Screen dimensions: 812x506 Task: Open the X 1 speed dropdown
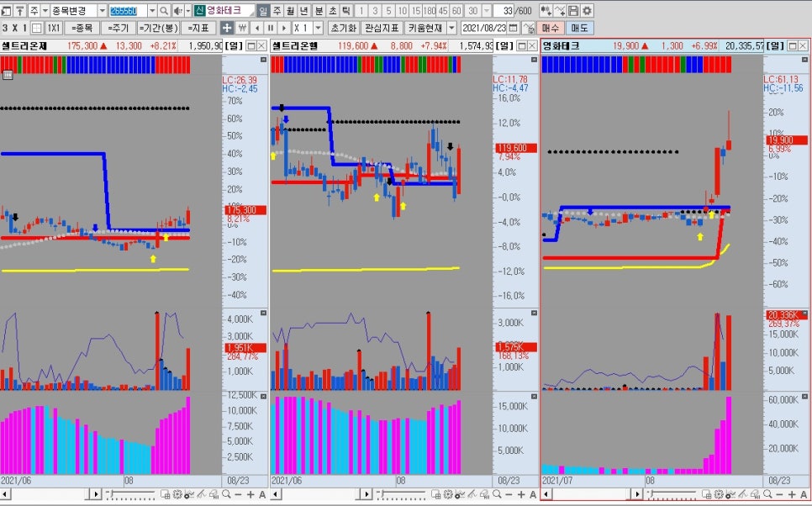[x=319, y=28]
